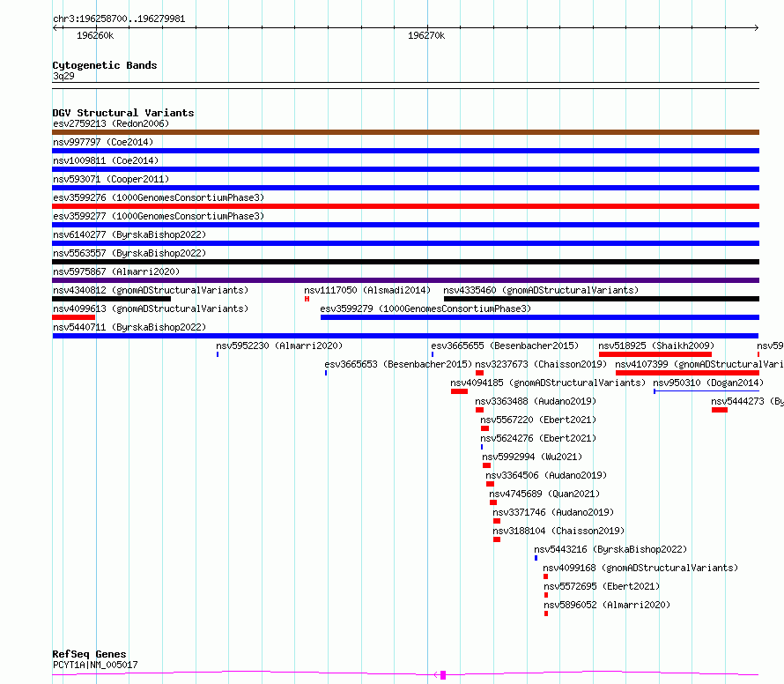Click red block under nsv4094185
784x684 pixels.
460,391
